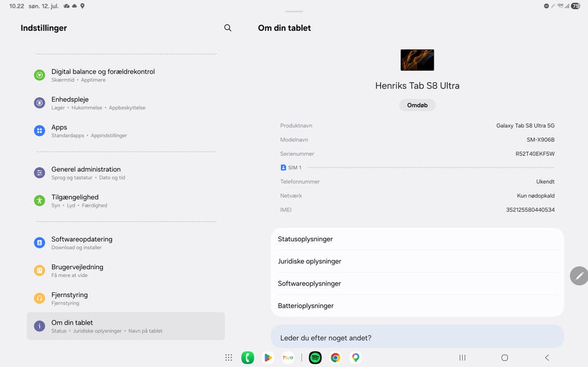
Task: Tap the SIM 1 contact card icon
Action: tap(283, 167)
